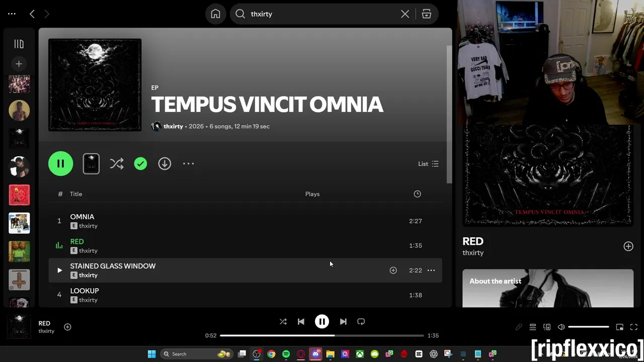Viewport: 644px width, 362px height.
Task: Adjust the volume slider
Action: 588,327
